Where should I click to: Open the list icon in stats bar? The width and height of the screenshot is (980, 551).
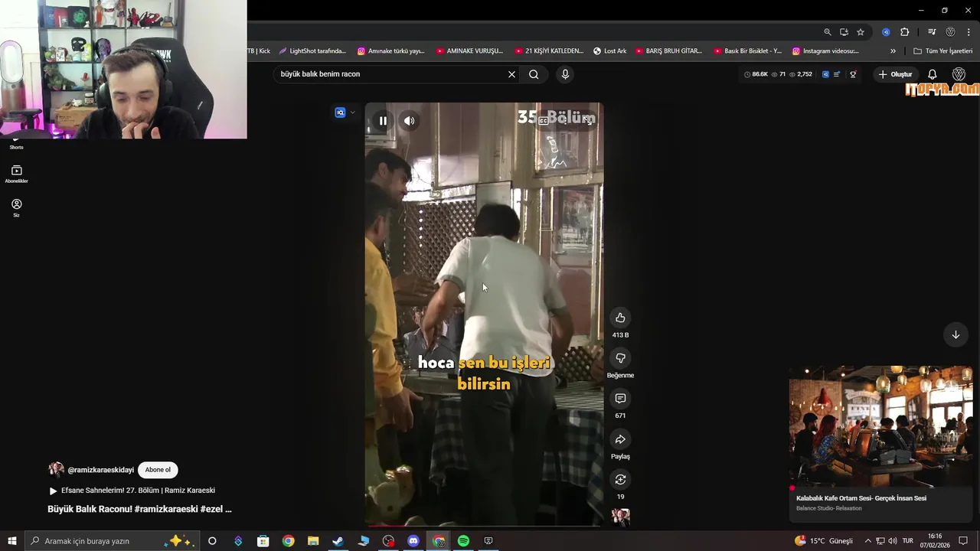coord(837,74)
